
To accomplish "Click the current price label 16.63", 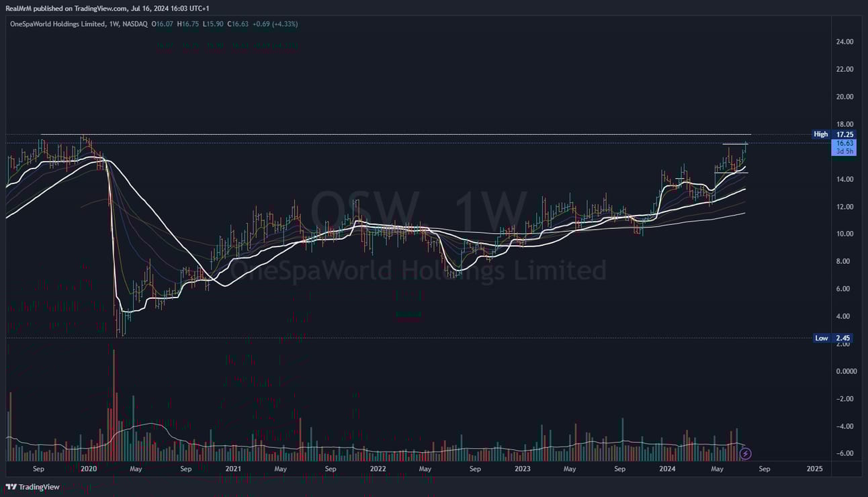I will pos(844,144).
